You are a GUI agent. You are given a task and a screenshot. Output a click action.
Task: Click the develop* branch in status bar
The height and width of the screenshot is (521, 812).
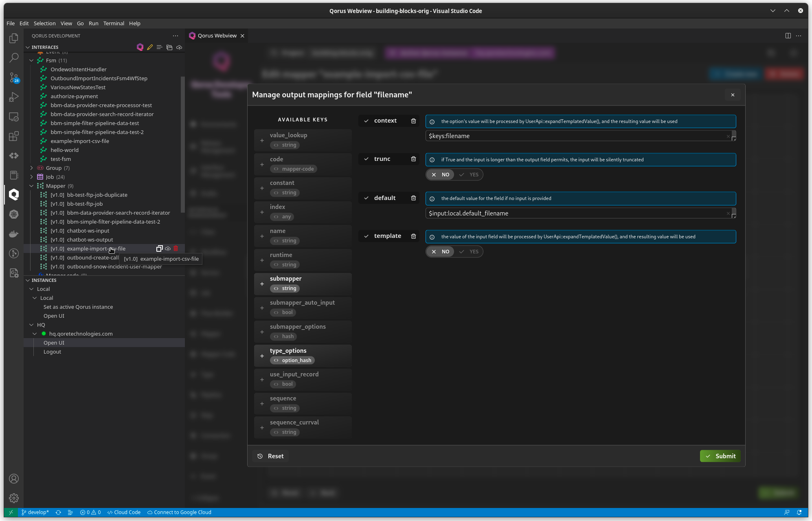(x=35, y=512)
